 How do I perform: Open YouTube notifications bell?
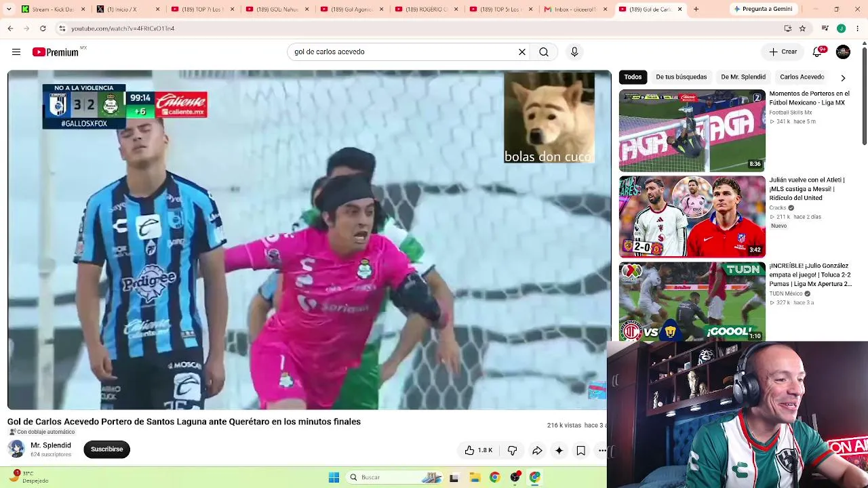[x=818, y=52]
